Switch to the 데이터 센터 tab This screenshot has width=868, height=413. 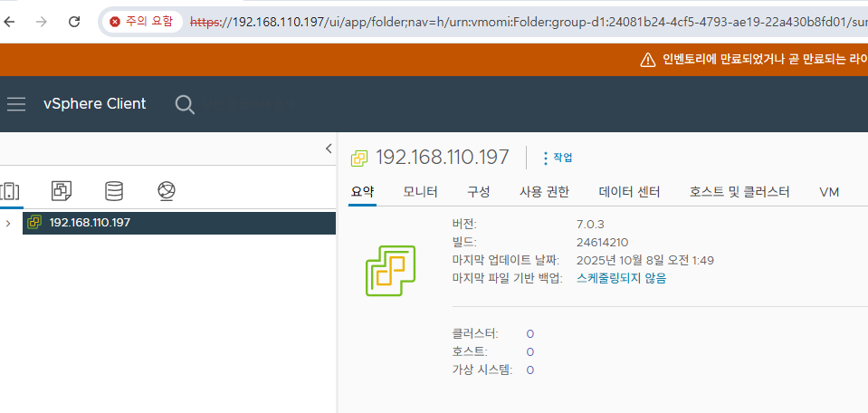pos(629,192)
